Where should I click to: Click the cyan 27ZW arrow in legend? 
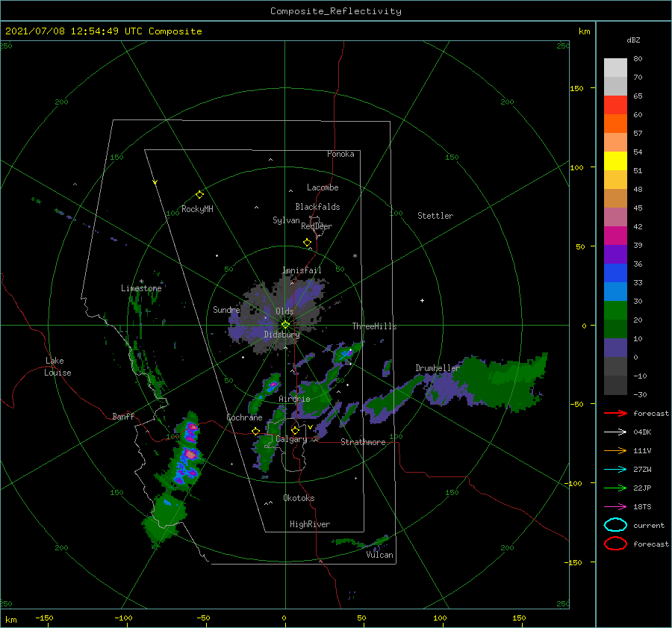tap(615, 470)
